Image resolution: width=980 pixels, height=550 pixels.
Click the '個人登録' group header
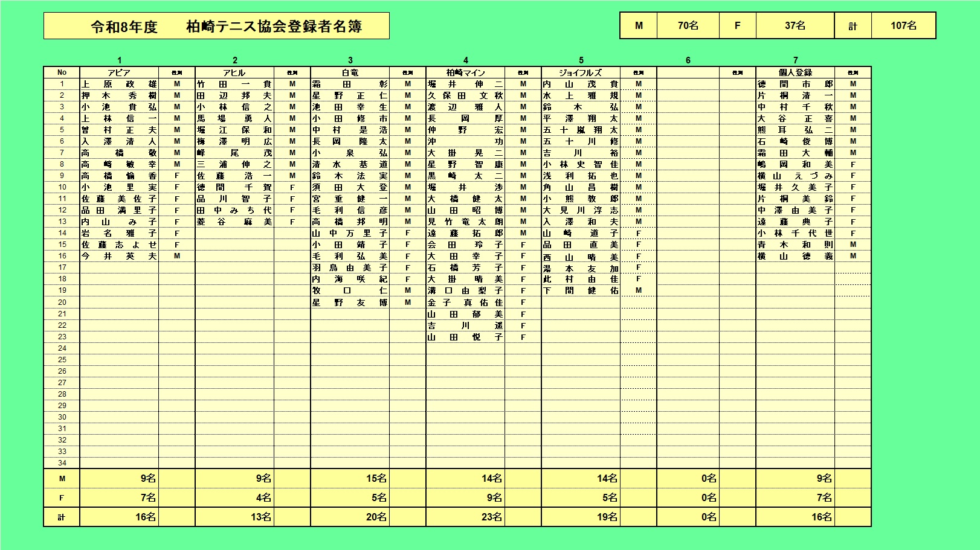pos(795,72)
